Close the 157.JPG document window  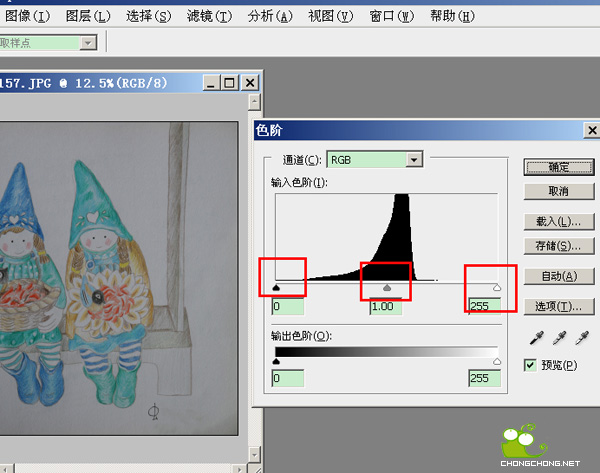pos(250,83)
